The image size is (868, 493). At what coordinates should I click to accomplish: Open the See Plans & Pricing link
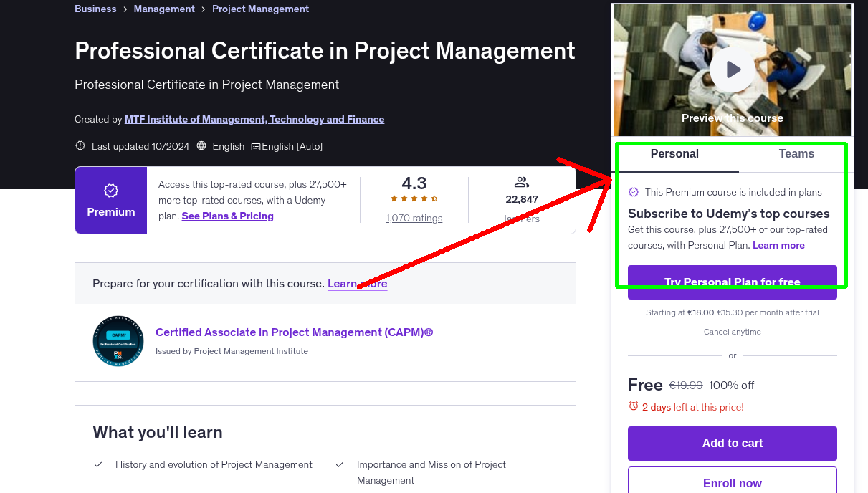pyautogui.click(x=228, y=216)
